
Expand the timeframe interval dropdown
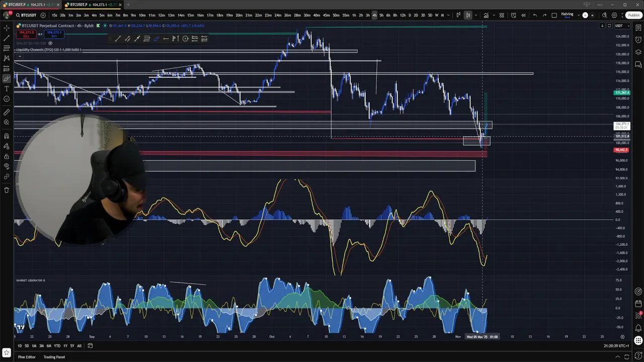coord(448,15)
